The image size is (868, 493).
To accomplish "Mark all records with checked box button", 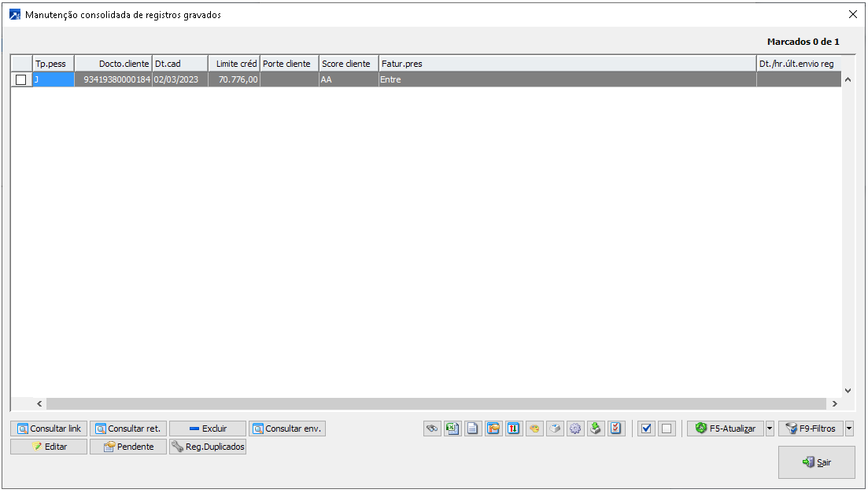I will (x=646, y=429).
